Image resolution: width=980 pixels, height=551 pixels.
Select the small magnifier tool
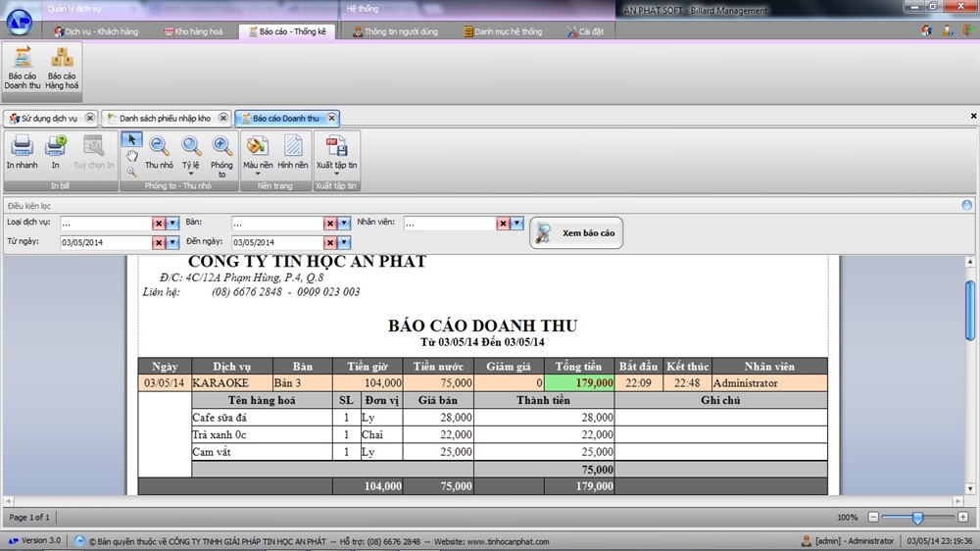coord(131,172)
